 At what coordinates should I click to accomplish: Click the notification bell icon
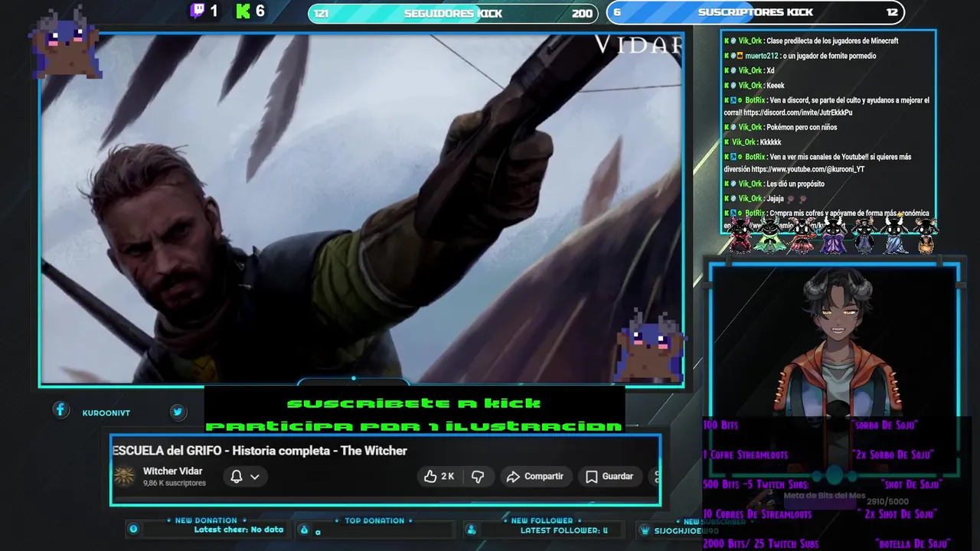(x=237, y=476)
